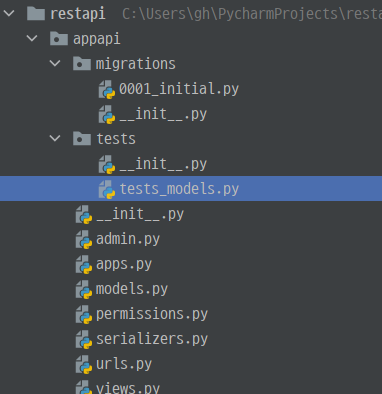Image resolution: width=382 pixels, height=394 pixels.
Task: Select the restapi project name
Action: point(78,14)
